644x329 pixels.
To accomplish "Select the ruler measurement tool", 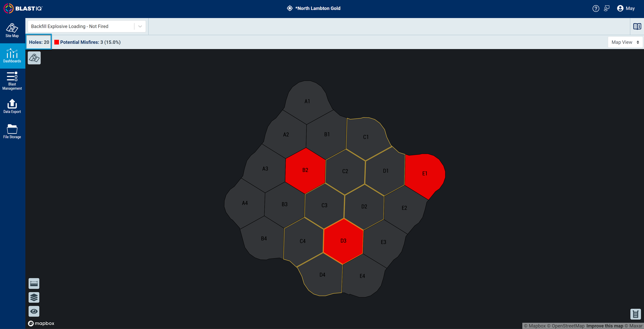I will point(34,283).
